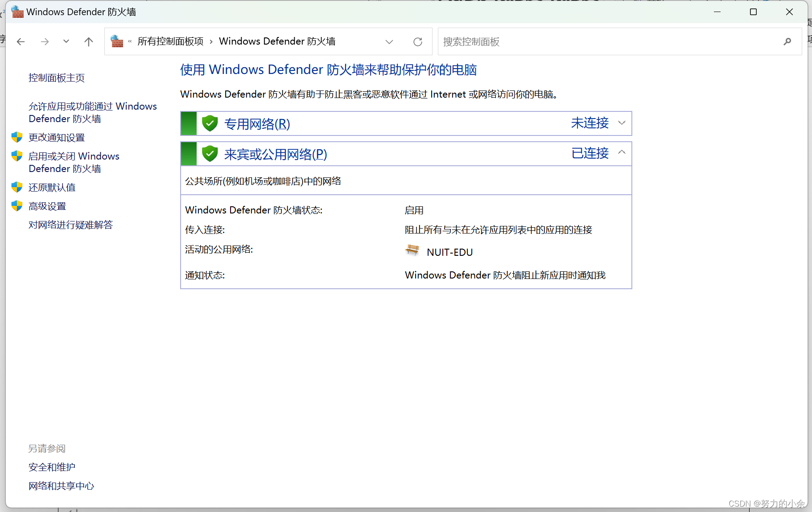
Task: Click the search control panel field
Action: pos(620,41)
